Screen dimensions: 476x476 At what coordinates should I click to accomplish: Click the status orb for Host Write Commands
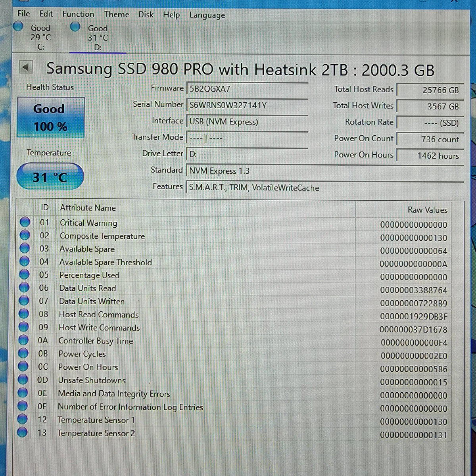point(24,327)
